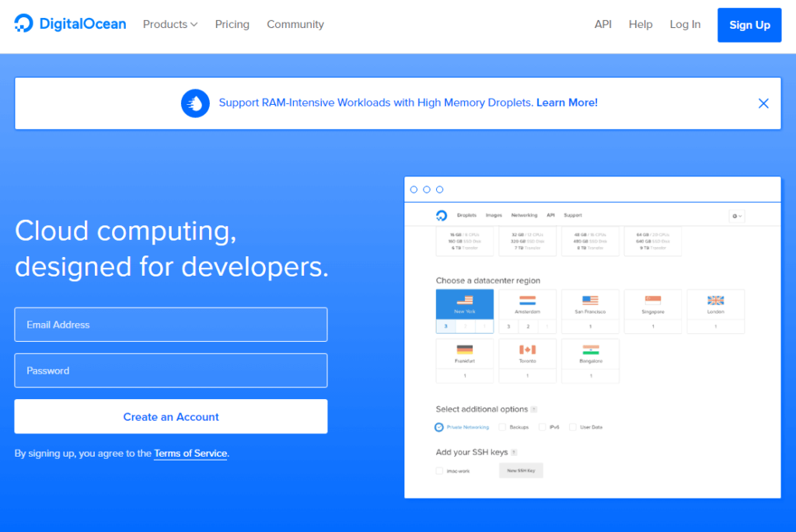Viewport: 796px width, 532px height.
Task: Pick the Bangalore flag region
Action: pos(591,354)
